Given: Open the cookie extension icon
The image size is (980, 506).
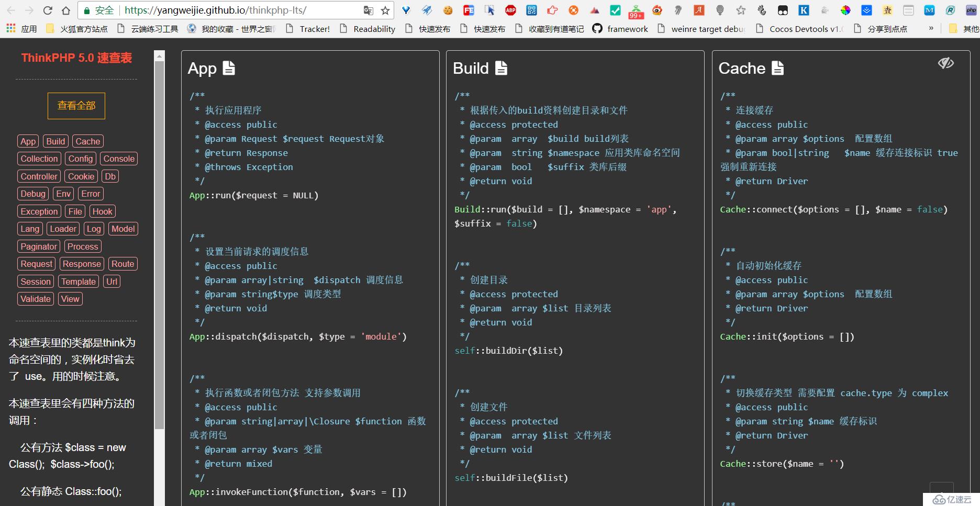Looking at the screenshot, I should pos(448,10).
